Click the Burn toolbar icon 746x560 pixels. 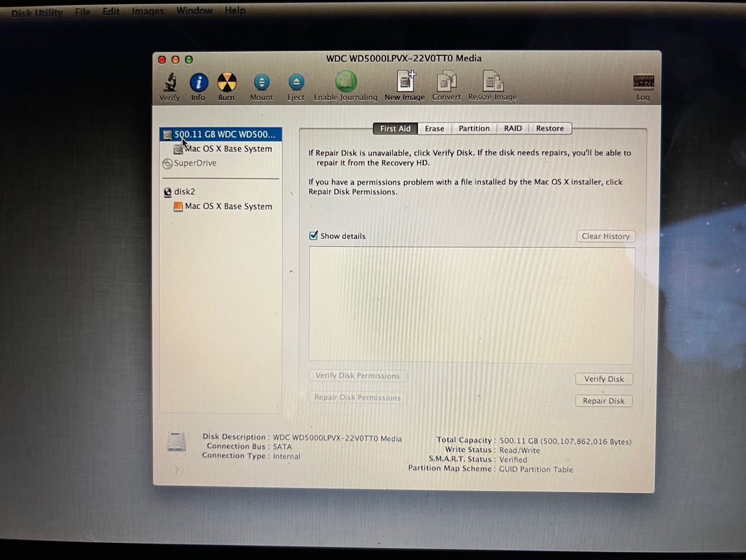click(x=226, y=82)
